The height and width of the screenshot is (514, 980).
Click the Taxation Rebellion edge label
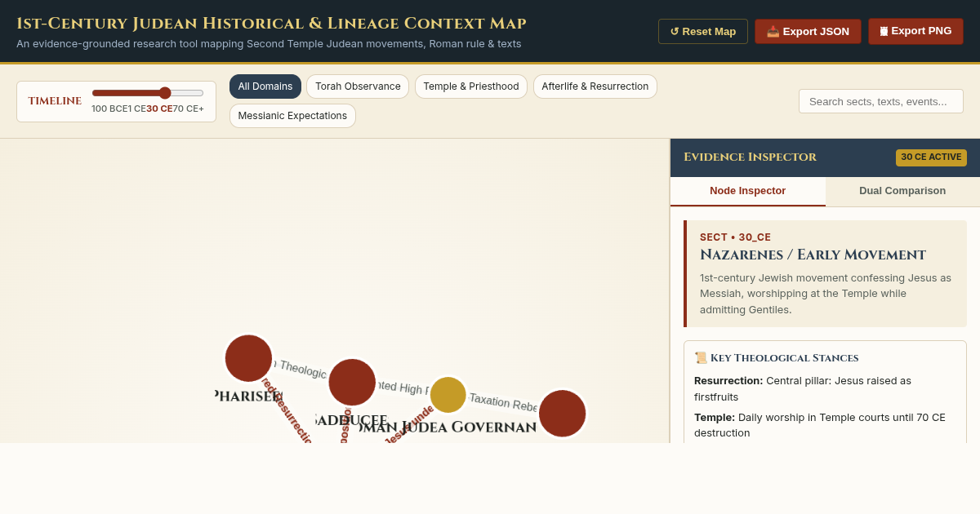tap(504, 403)
